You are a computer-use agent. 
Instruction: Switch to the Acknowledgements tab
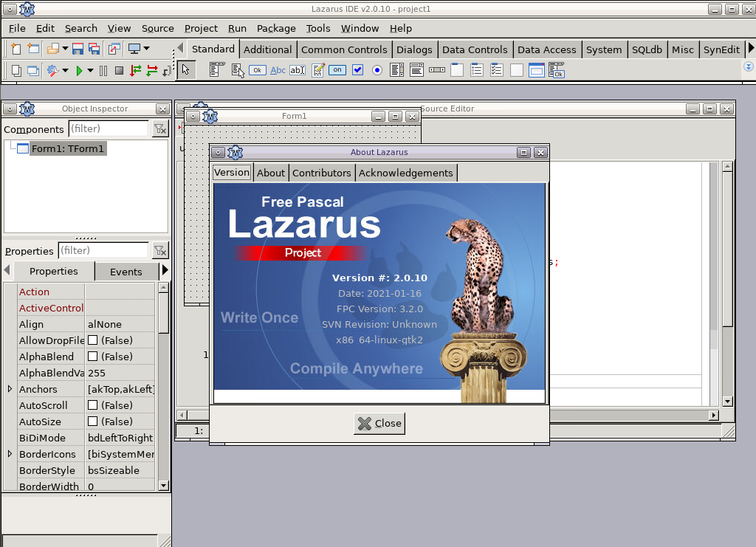point(406,173)
